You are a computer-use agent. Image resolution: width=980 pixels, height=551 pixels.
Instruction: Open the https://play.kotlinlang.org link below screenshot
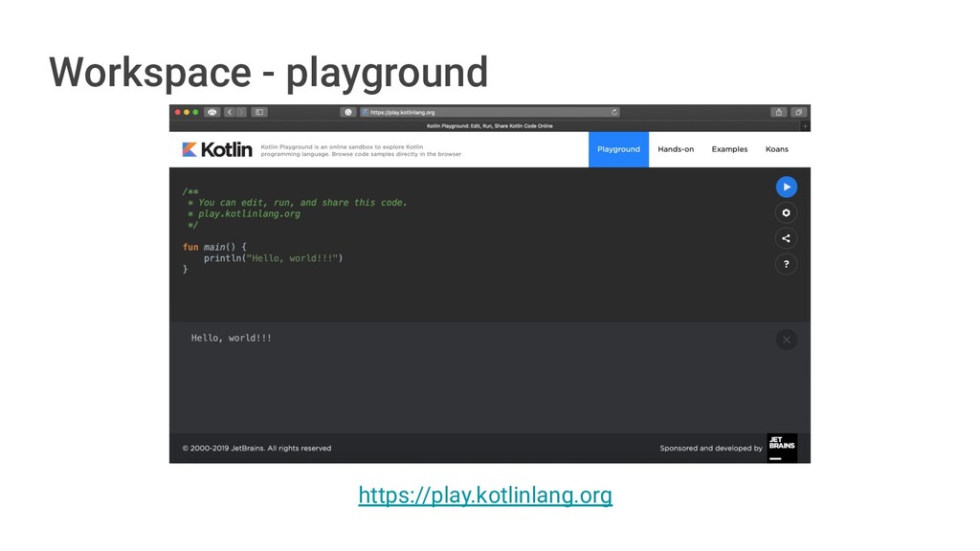(485, 495)
